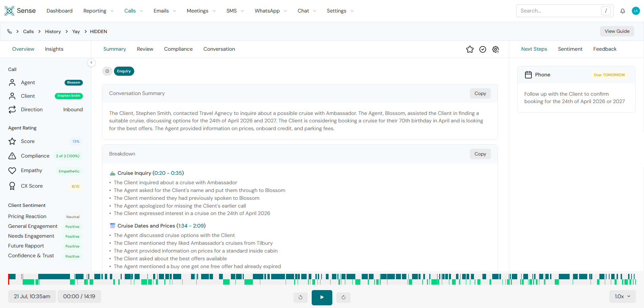Screen dimensions: 644x308
Task: Star this call recording
Action: click(x=470, y=49)
